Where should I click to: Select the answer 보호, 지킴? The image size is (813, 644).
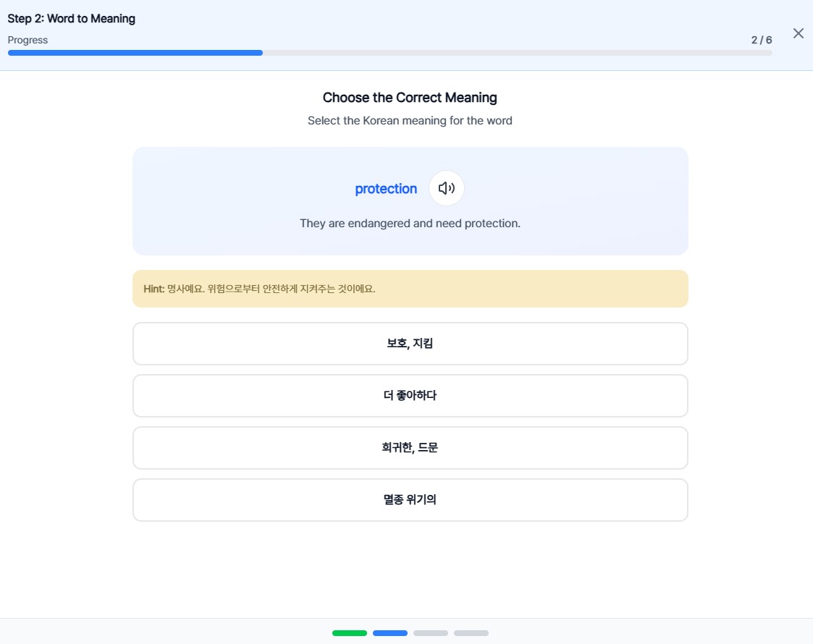pyautogui.click(x=410, y=344)
